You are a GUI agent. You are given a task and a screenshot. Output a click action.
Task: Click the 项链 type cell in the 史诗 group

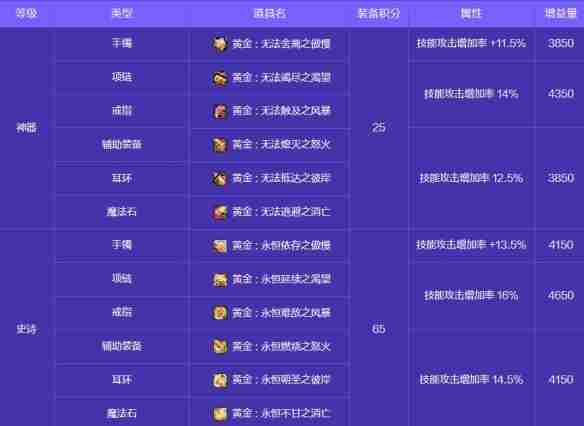coord(122,279)
